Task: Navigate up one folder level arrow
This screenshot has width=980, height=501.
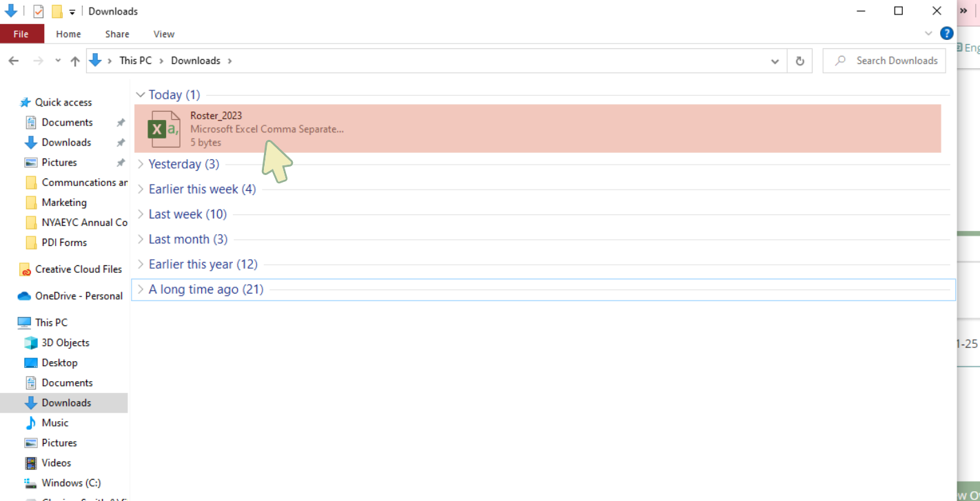Action: point(75,61)
